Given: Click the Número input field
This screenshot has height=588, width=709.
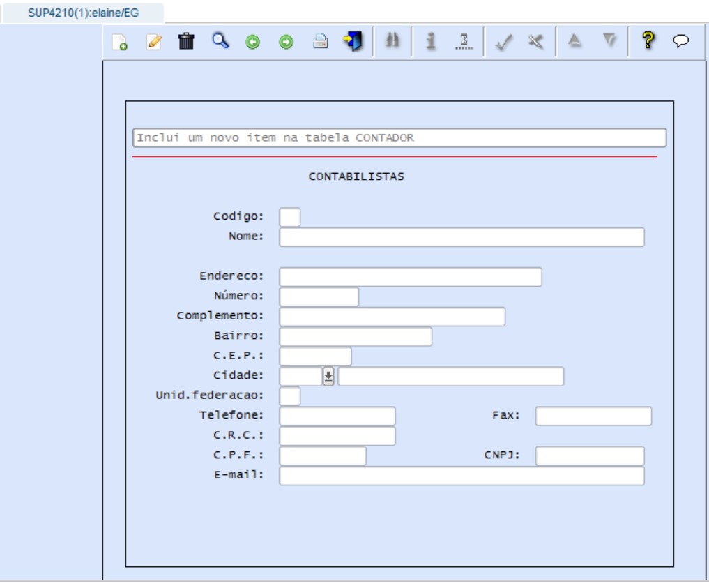Looking at the screenshot, I should click(x=319, y=296).
